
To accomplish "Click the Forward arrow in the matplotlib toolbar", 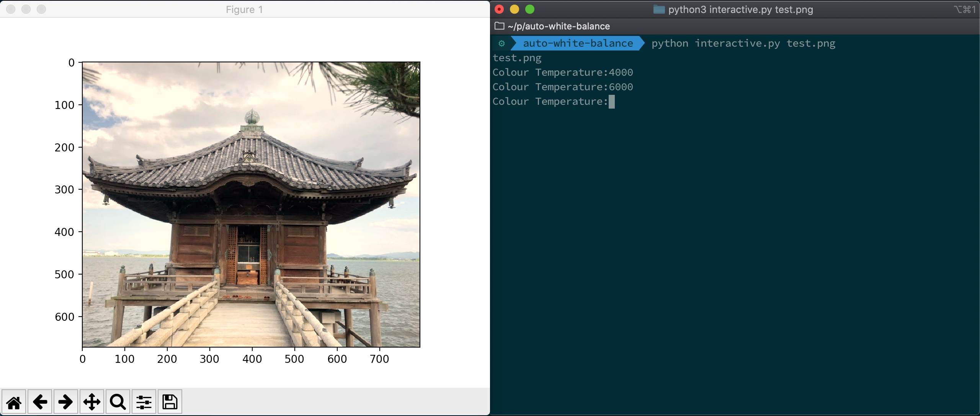I will (x=65, y=402).
